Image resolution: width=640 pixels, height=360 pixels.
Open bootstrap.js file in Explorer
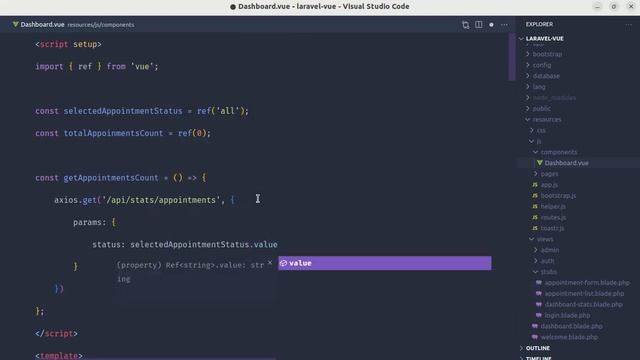click(x=558, y=196)
